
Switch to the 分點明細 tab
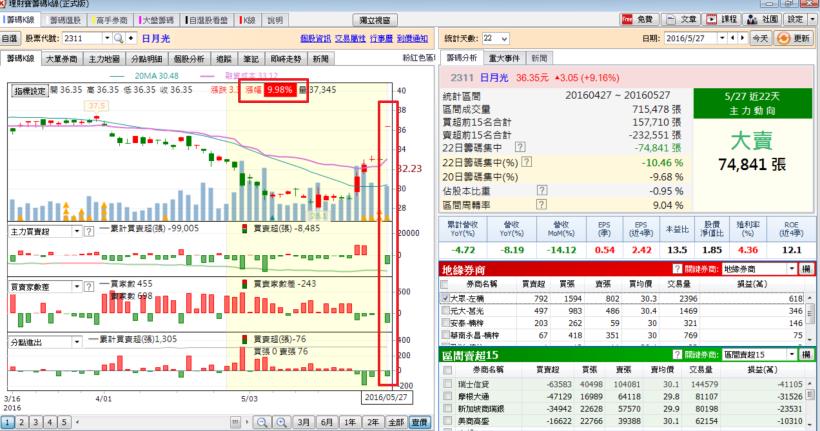[146, 59]
